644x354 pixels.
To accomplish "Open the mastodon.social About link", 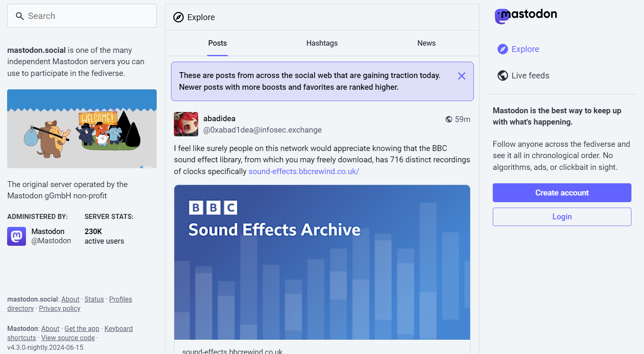I will [70, 299].
